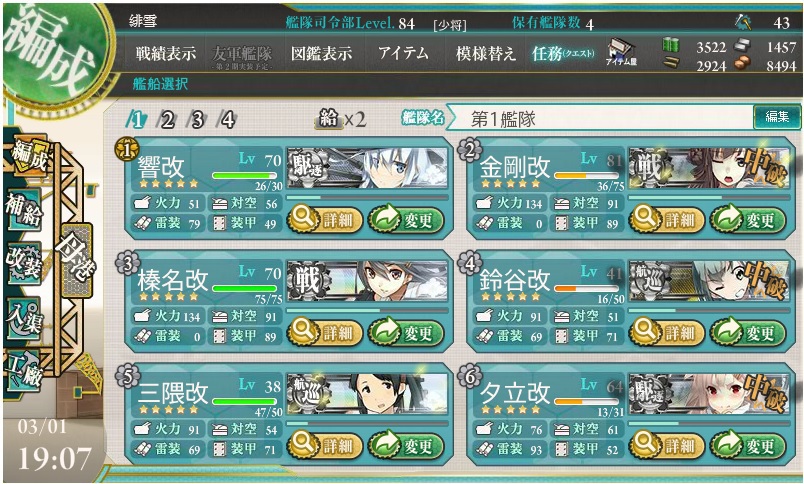This screenshot has width=804, height=484.
Task: Click 変更 for 金剛改
Action: (x=748, y=220)
